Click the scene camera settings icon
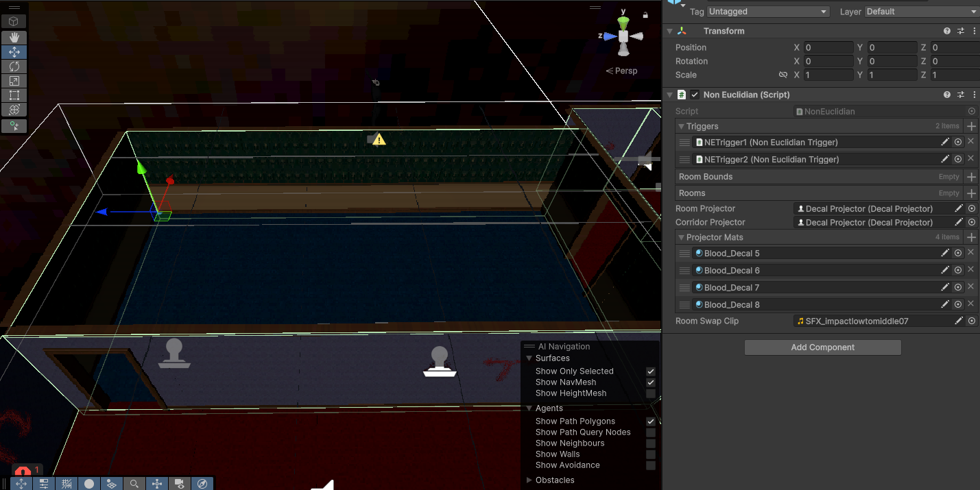The image size is (980, 490). point(179,484)
